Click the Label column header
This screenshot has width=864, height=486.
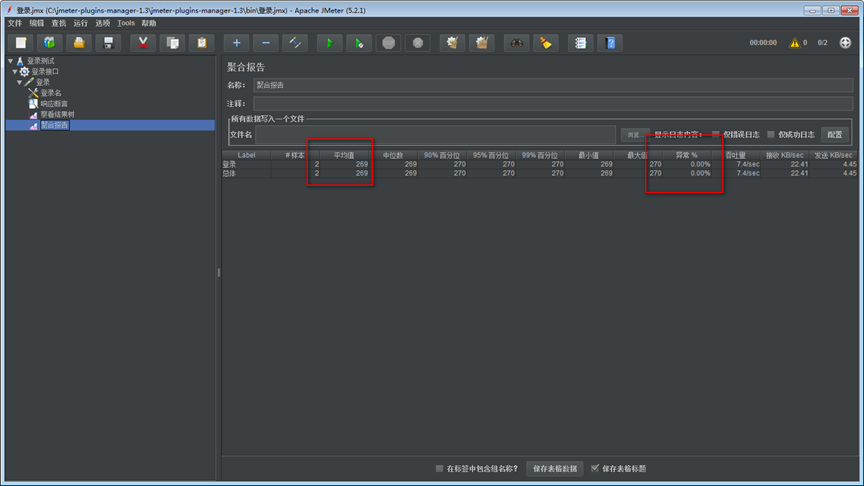246,155
